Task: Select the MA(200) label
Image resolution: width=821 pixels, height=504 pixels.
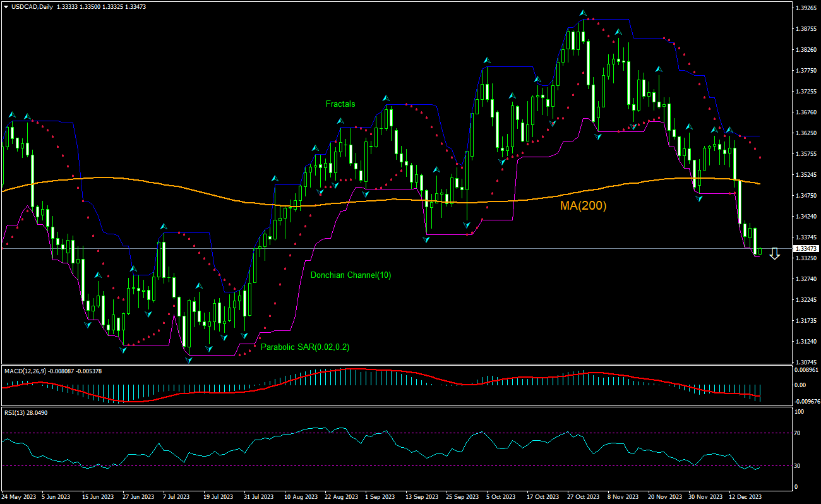Action: pyautogui.click(x=582, y=206)
